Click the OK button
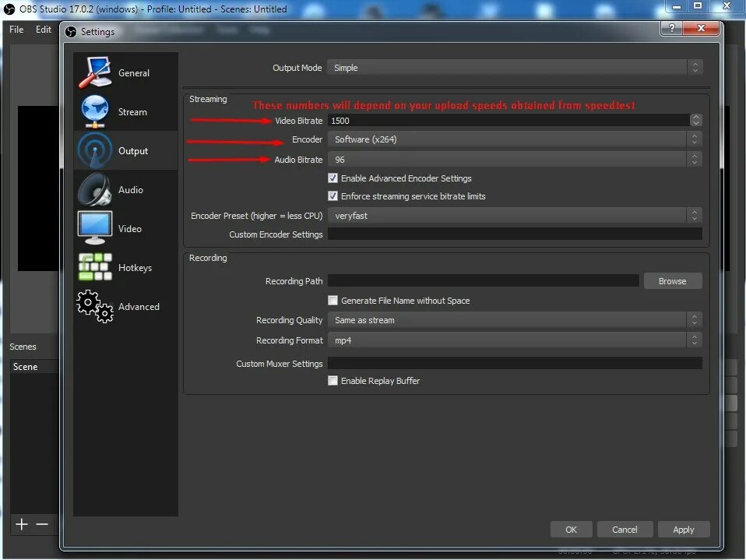This screenshot has height=560, width=746. point(571,529)
